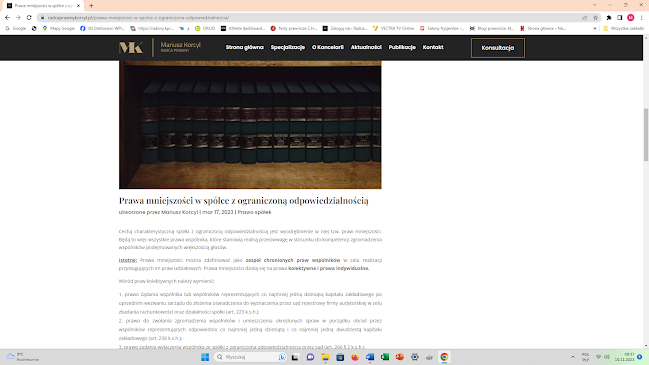This screenshot has height=365, width=649.
Task: Go to Publikacje in navigation
Action: [x=402, y=47]
